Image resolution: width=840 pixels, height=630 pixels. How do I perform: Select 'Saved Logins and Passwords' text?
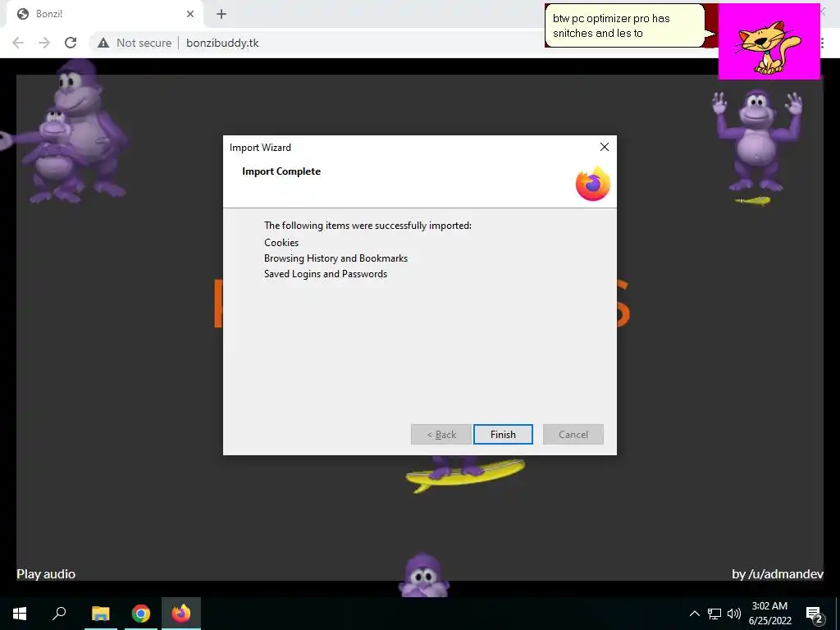coord(326,274)
